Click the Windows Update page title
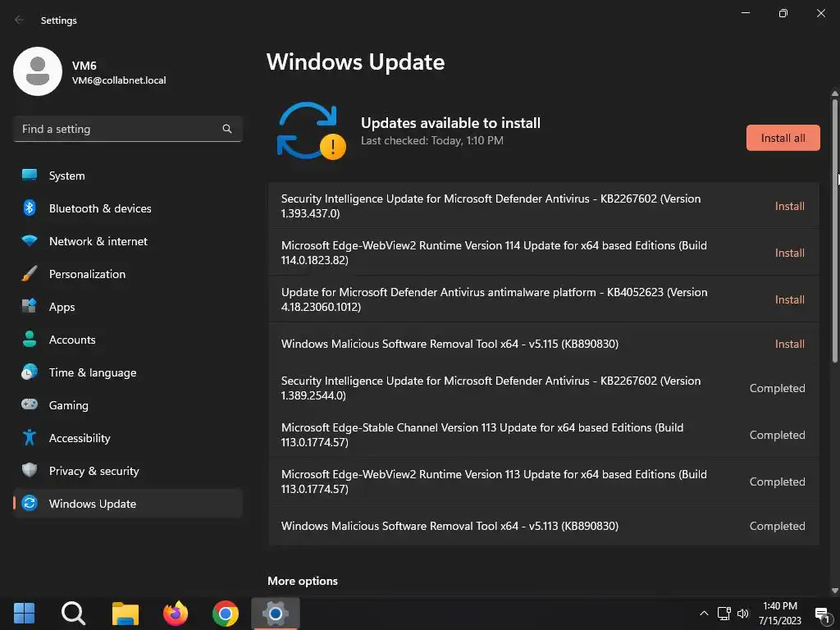The height and width of the screenshot is (630, 840). [x=355, y=62]
